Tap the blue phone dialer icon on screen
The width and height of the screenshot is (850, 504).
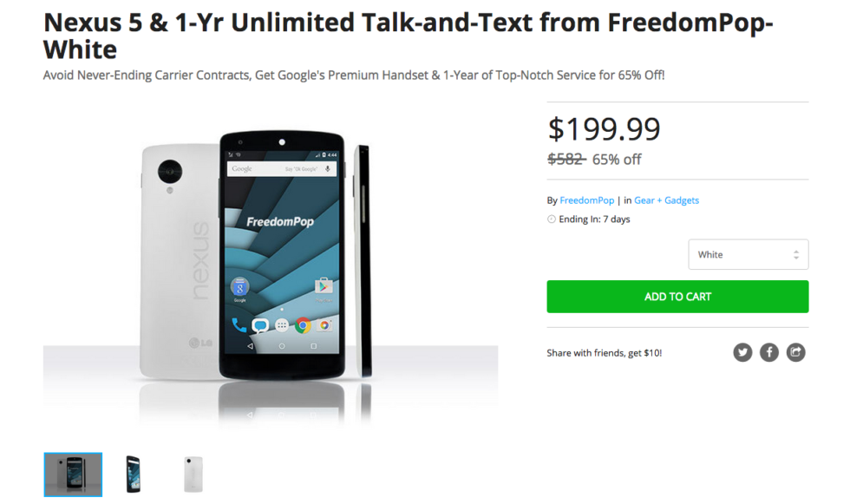239,325
